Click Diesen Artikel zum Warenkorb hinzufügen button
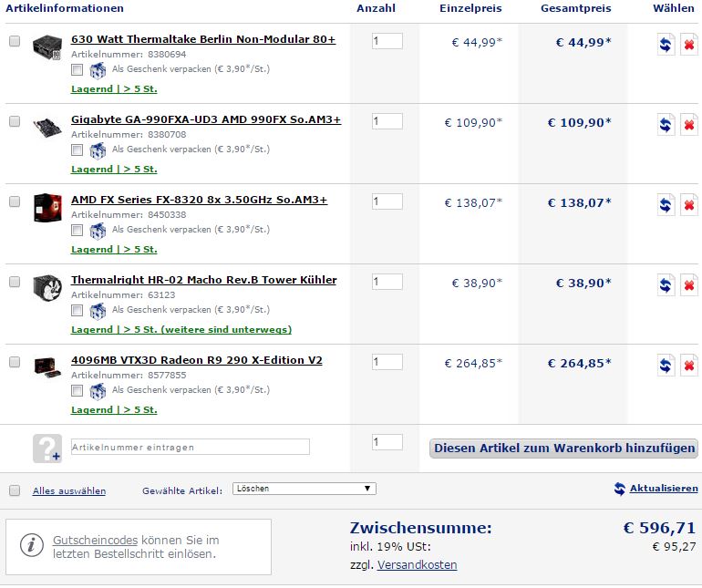The image size is (702, 588). coord(563,449)
